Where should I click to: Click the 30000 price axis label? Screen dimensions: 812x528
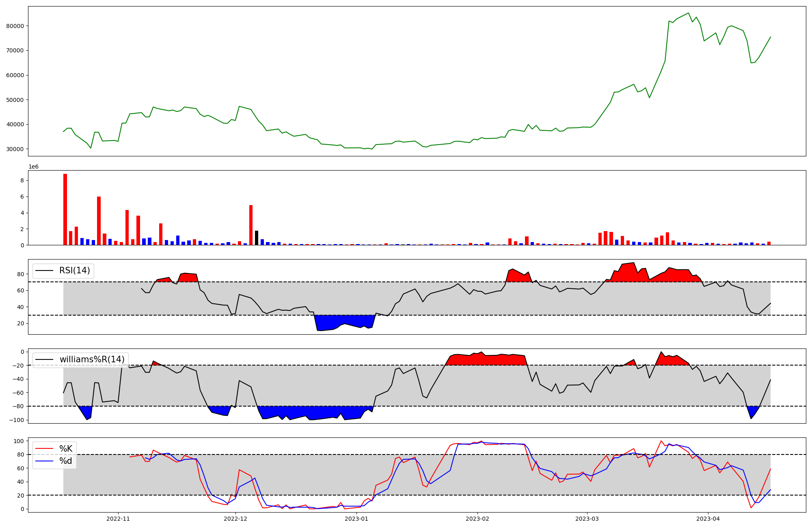[x=15, y=149]
